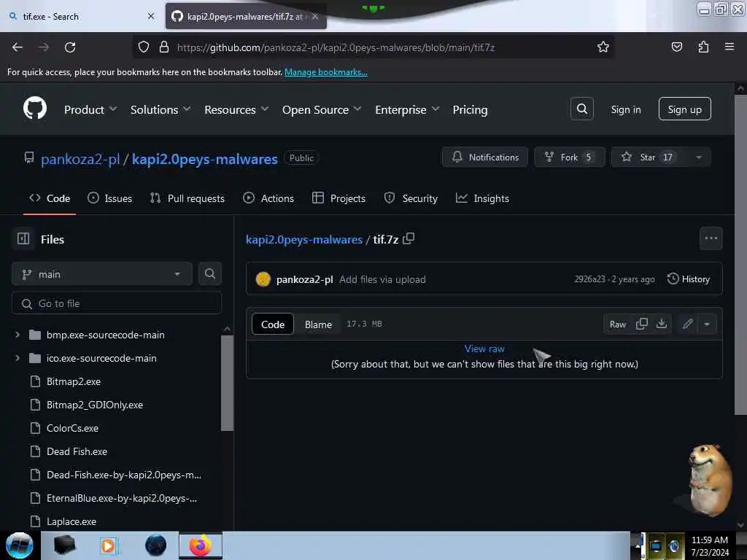
Task: Click the file tree scrollbar thumb
Action: click(228, 383)
